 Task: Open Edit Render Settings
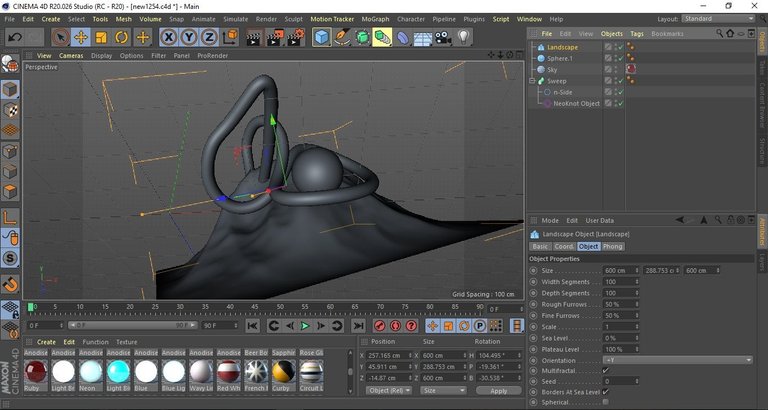click(296, 38)
